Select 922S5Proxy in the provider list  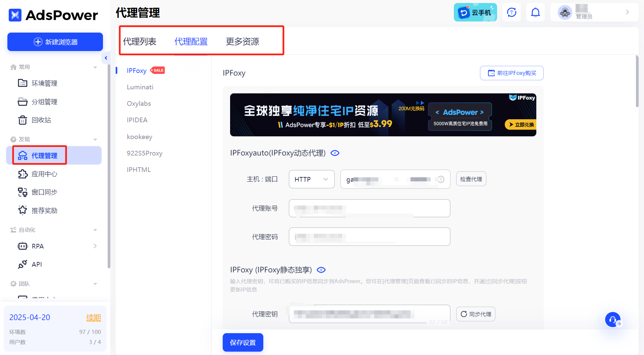(x=145, y=153)
